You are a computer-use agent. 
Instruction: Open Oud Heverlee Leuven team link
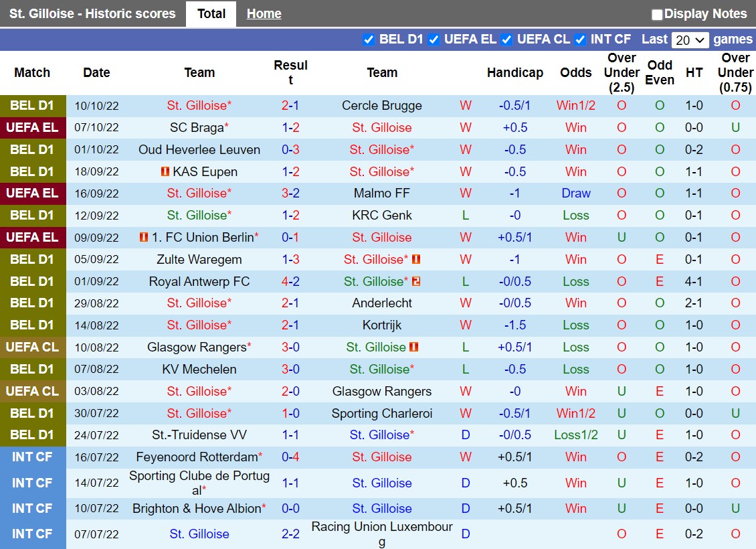coord(199,149)
